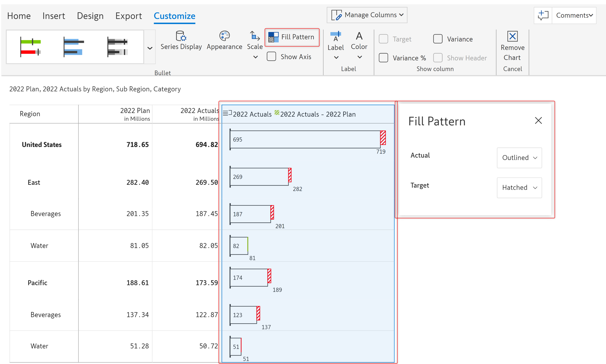The width and height of the screenshot is (606, 364).
Task: Check the Variance checkbox
Action: pos(438,39)
